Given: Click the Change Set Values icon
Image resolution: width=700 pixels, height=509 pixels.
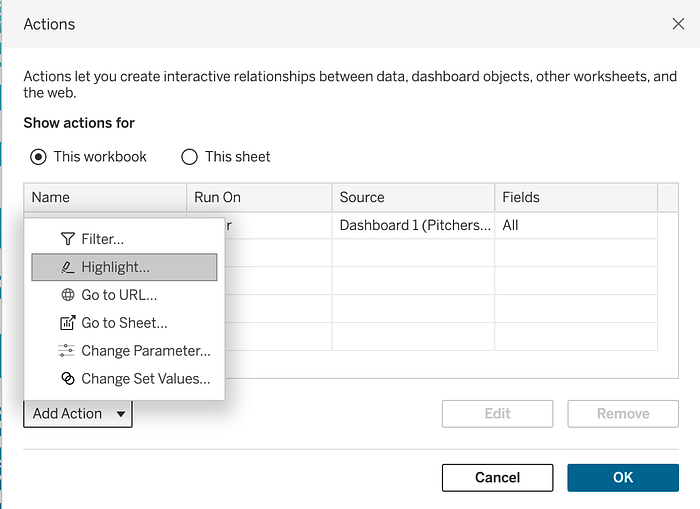Looking at the screenshot, I should 67,379.
